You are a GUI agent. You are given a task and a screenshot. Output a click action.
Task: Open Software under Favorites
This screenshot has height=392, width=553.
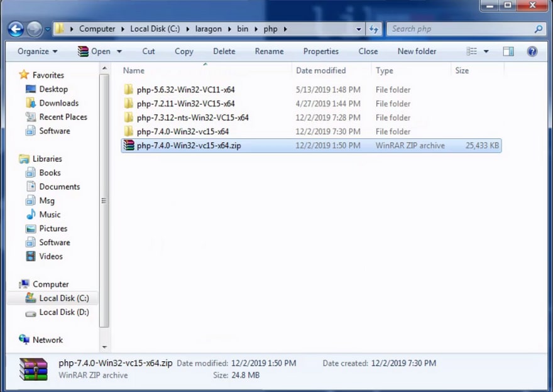pos(55,131)
